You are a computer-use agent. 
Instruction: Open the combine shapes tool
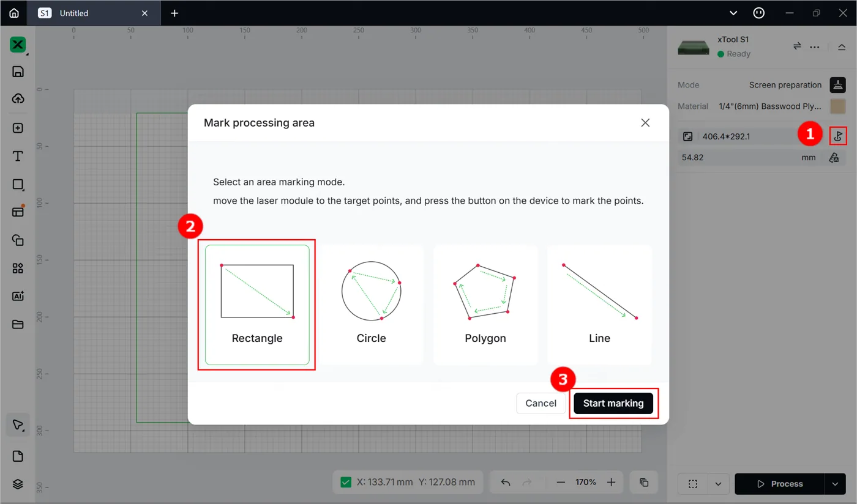(x=18, y=240)
